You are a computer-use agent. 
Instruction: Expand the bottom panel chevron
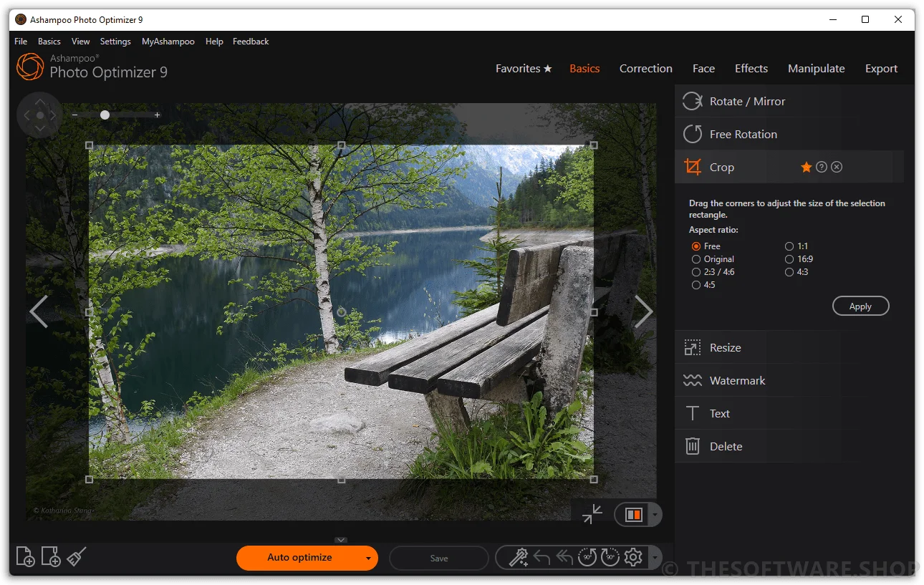click(341, 540)
